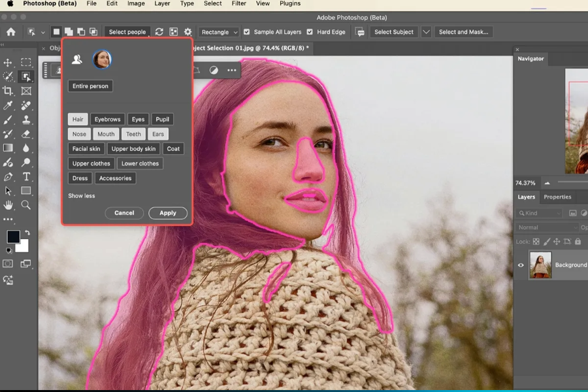Viewport: 588px width, 392px height.
Task: Click the foreground color swatch
Action: click(14, 237)
